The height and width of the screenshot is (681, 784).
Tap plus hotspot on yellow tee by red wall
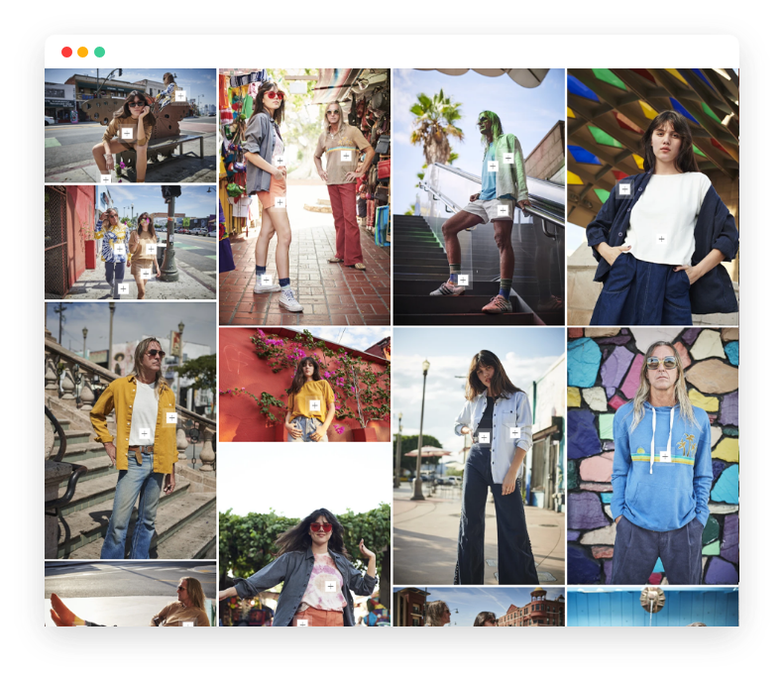click(315, 405)
